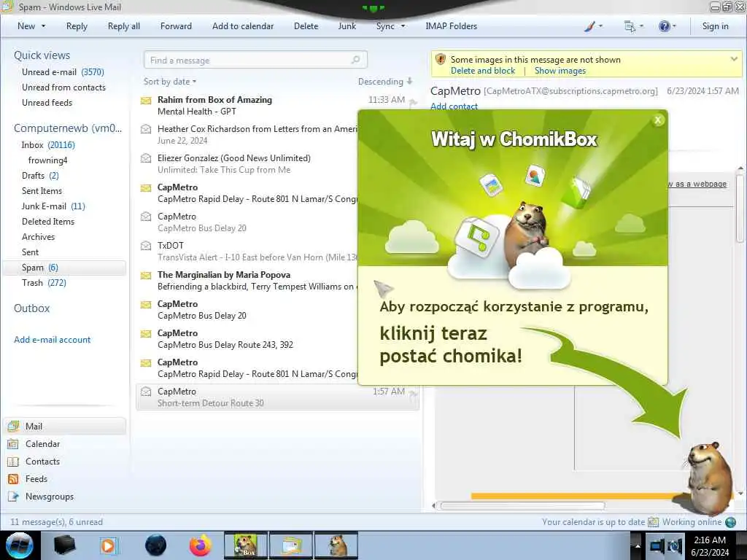The height and width of the screenshot is (560, 747).
Task: Open Junk E-mail folder
Action: click(x=53, y=206)
